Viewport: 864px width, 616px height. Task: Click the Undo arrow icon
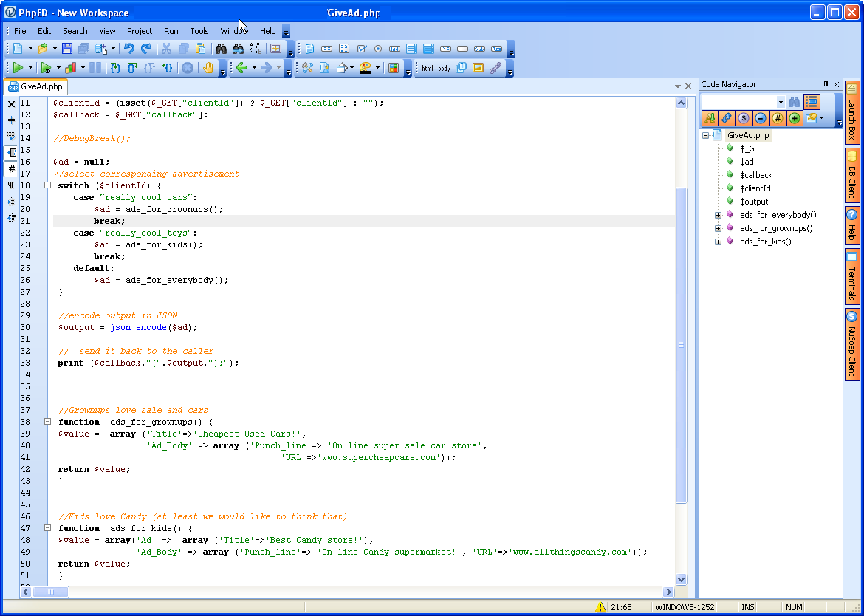pyautogui.click(x=129, y=49)
